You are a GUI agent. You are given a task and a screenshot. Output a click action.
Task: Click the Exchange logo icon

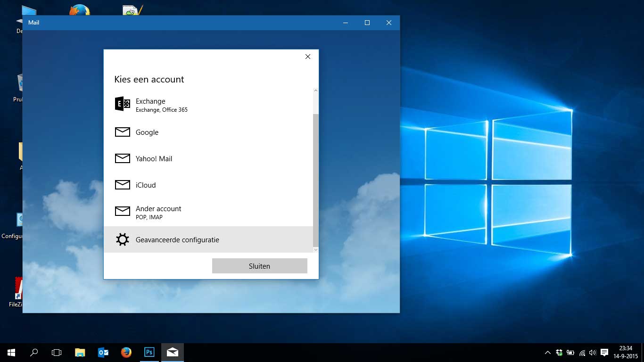point(123,104)
